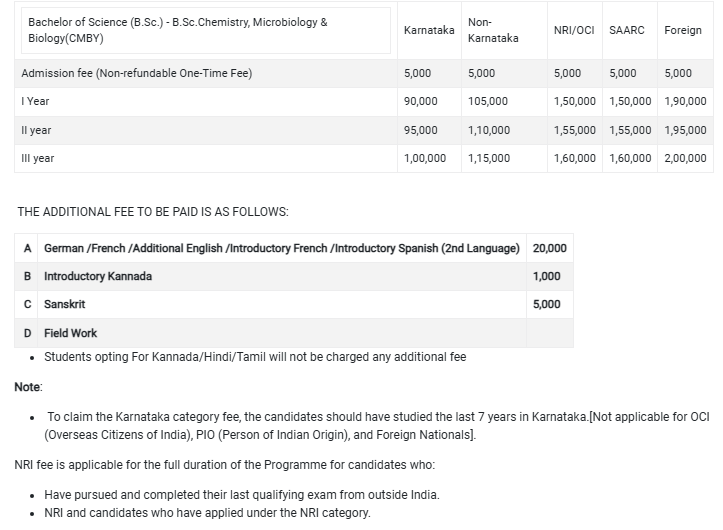Click the Field Work row
The height and width of the screenshot is (530, 723).
tap(70, 333)
